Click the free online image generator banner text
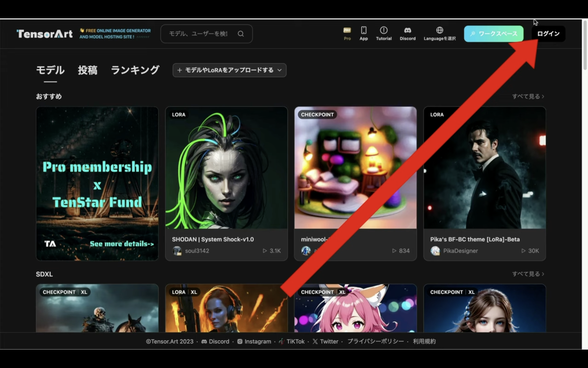 (x=115, y=34)
